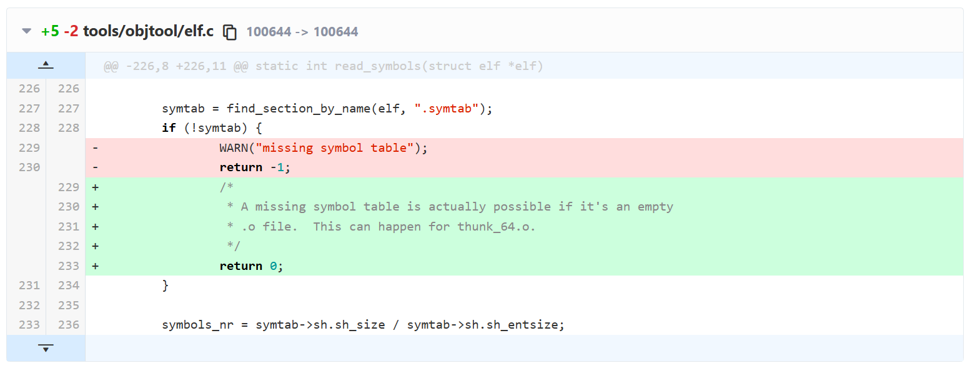This screenshot has height=388, width=980.
Task: Click new line number 232 on comment close
Action: tap(69, 246)
